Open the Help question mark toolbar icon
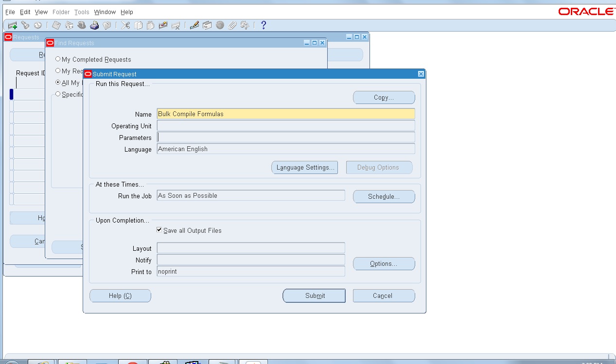 pos(263,25)
